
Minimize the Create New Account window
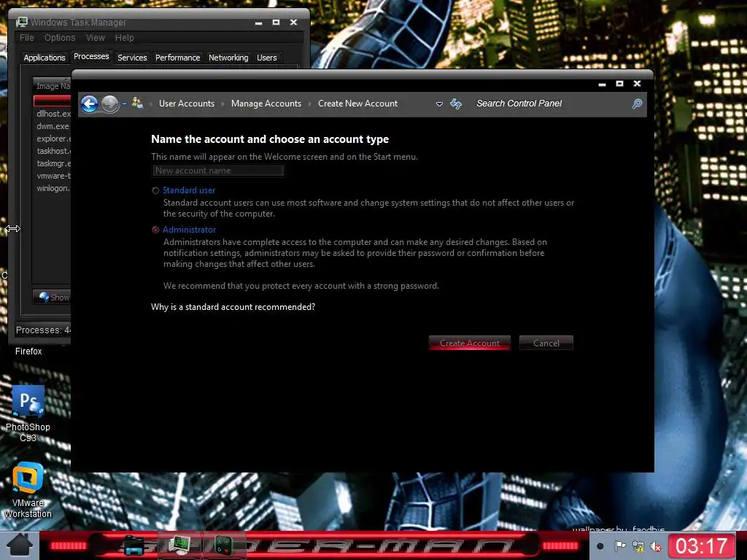tap(602, 84)
